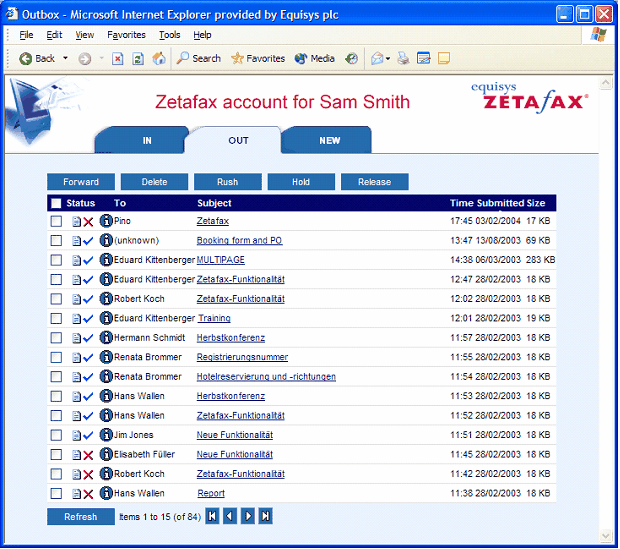The width and height of the screenshot is (620, 549).
Task: Jump to the first page of items
Action: pos(212,517)
